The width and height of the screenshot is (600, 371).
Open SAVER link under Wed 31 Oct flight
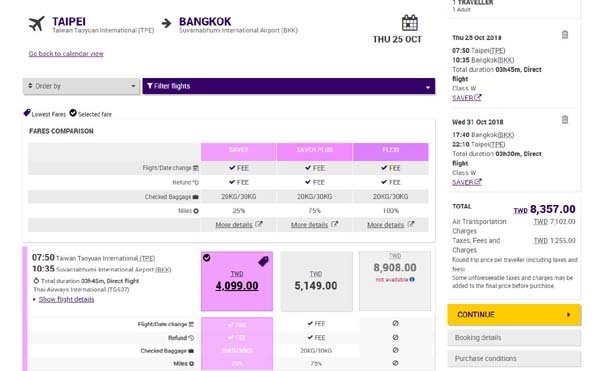pyautogui.click(x=463, y=182)
